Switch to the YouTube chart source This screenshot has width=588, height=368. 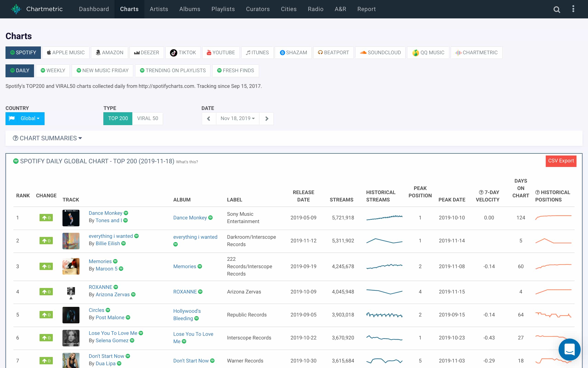(221, 53)
